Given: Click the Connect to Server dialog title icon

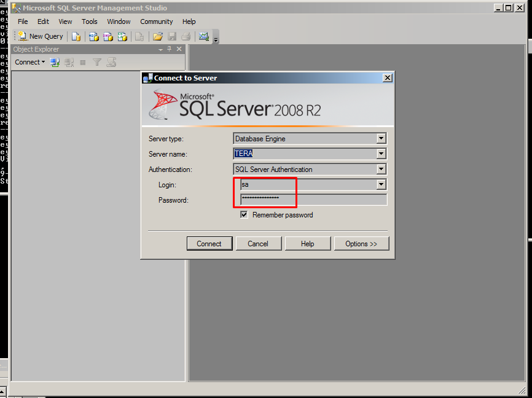Looking at the screenshot, I should coord(147,79).
